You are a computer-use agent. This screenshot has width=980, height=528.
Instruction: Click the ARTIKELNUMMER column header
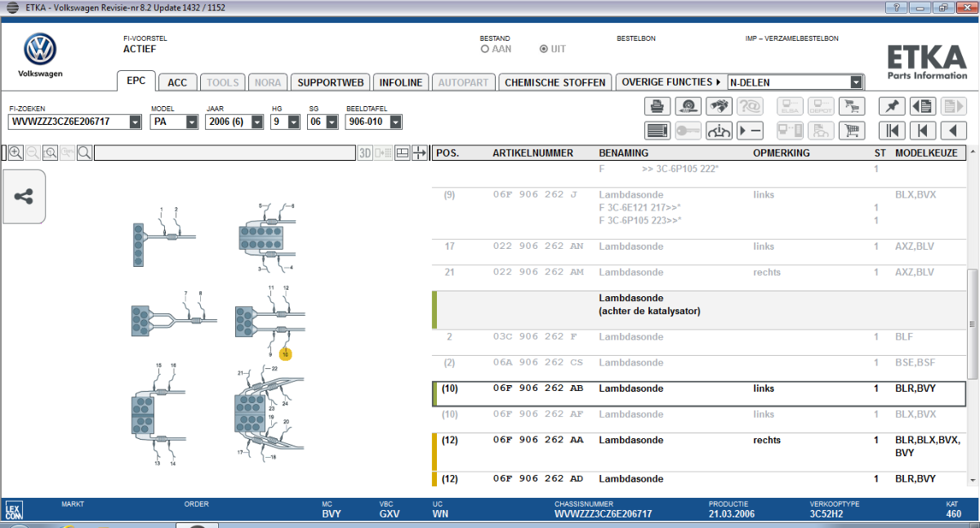pos(533,153)
